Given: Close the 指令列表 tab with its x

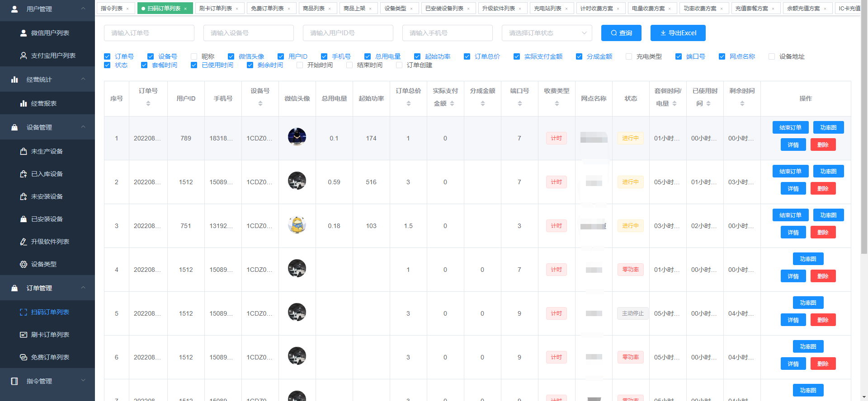Looking at the screenshot, I should pyautogui.click(x=127, y=9).
